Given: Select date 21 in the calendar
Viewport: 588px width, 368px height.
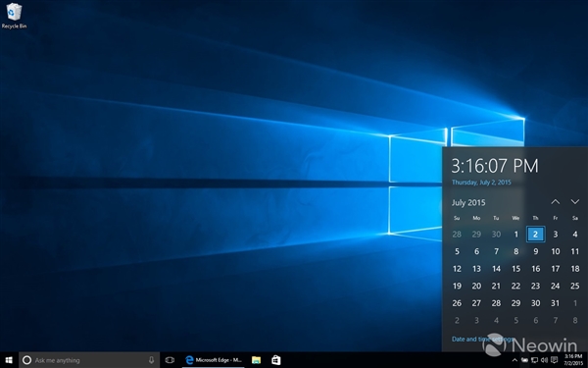Looking at the screenshot, I should pyautogui.click(x=496, y=287).
